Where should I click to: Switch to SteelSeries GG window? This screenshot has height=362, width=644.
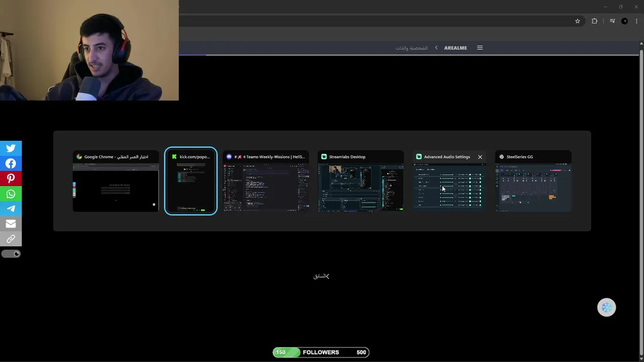pyautogui.click(x=533, y=182)
